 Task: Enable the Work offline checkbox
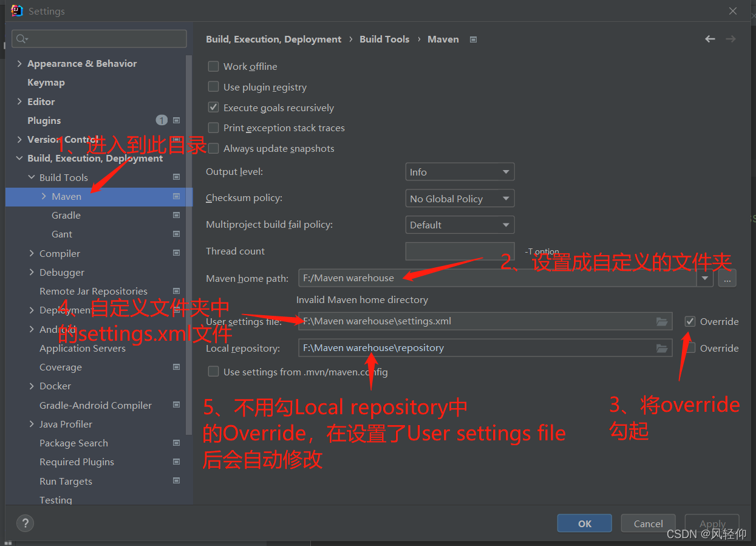tap(213, 66)
